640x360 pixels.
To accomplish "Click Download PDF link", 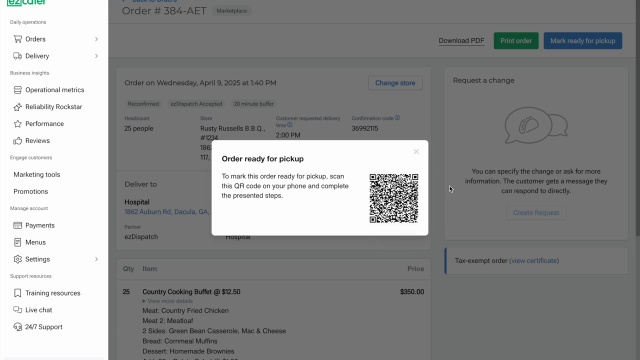I will tap(461, 41).
